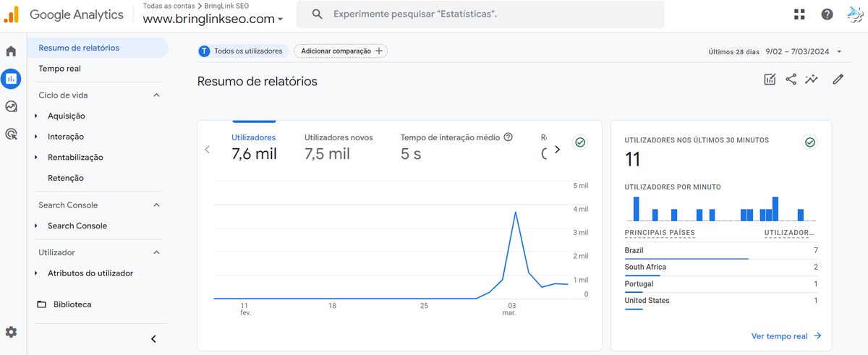Click the pencil edit icon
Screen dimensions: 868x355
click(x=838, y=80)
